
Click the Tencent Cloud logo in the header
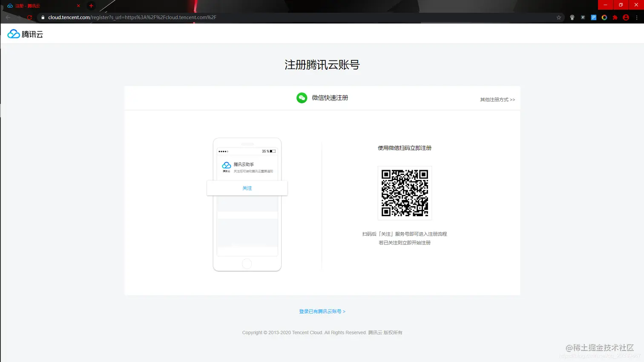point(24,34)
